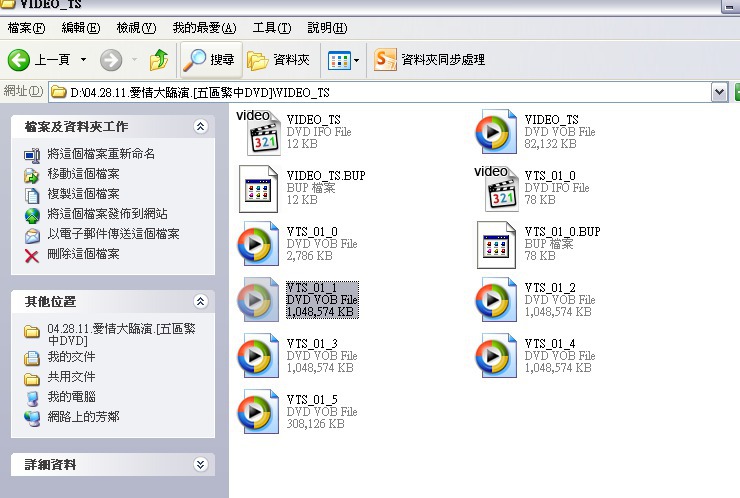Select VIDEO_TS.BUP file icon

click(x=258, y=189)
